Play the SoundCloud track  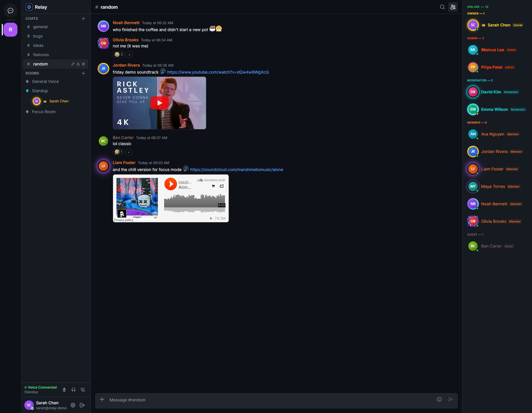click(x=171, y=184)
